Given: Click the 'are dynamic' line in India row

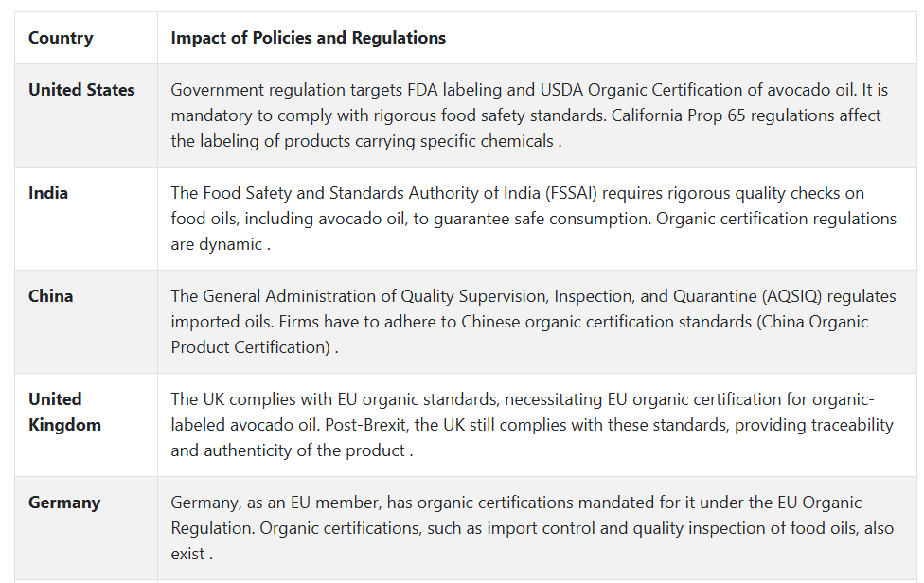Looking at the screenshot, I should (x=221, y=244).
